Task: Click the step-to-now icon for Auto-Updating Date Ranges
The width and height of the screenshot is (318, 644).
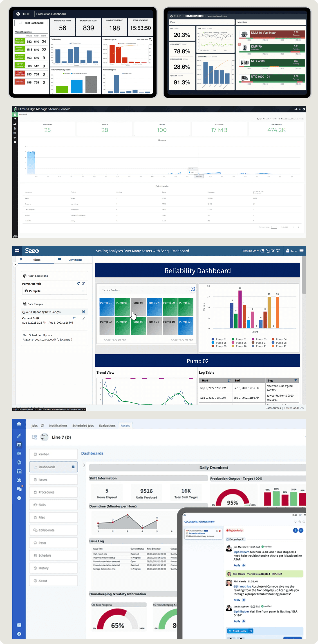Action: point(83,312)
